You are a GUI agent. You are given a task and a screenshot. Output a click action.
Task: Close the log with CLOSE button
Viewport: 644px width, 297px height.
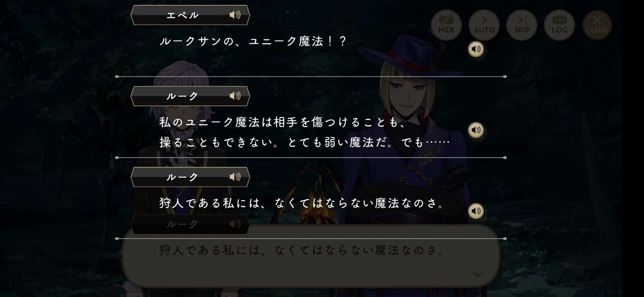597,25
